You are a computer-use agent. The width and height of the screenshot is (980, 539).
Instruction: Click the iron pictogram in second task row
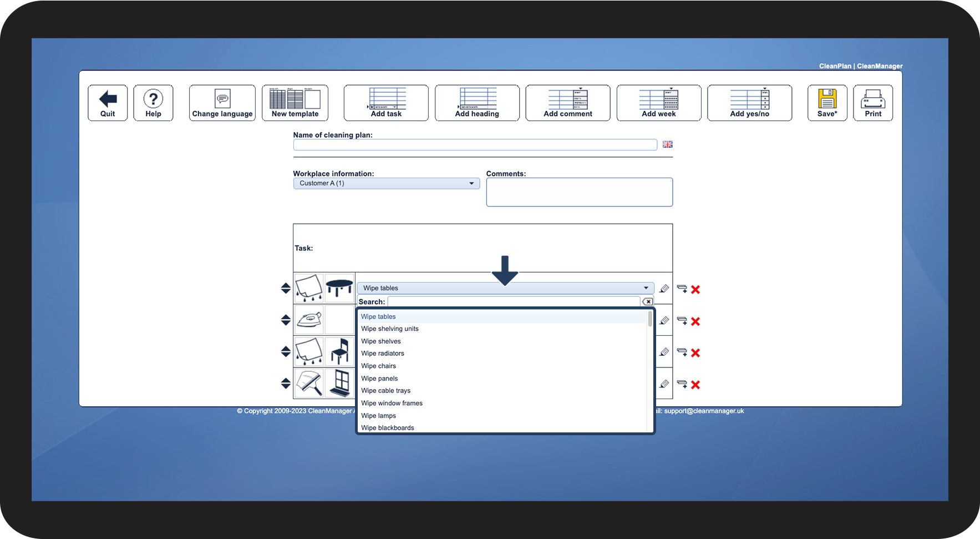[x=309, y=320]
